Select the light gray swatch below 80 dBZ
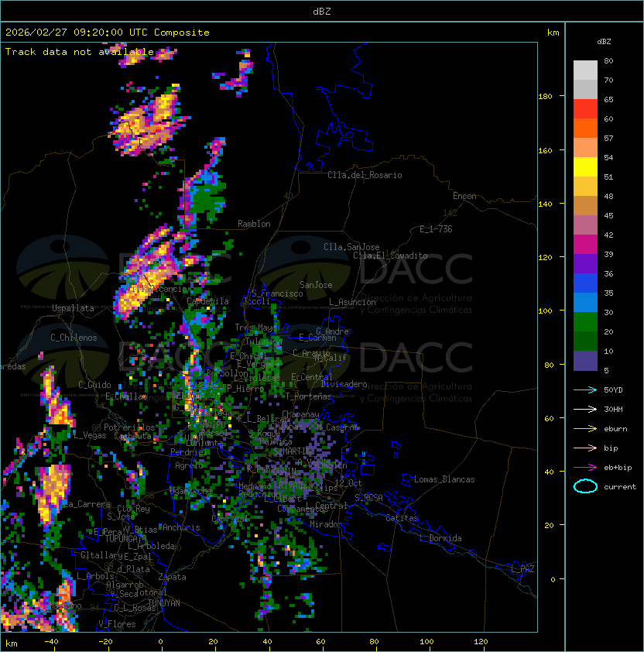Screen dimensions: 644x652 pyautogui.click(x=585, y=70)
